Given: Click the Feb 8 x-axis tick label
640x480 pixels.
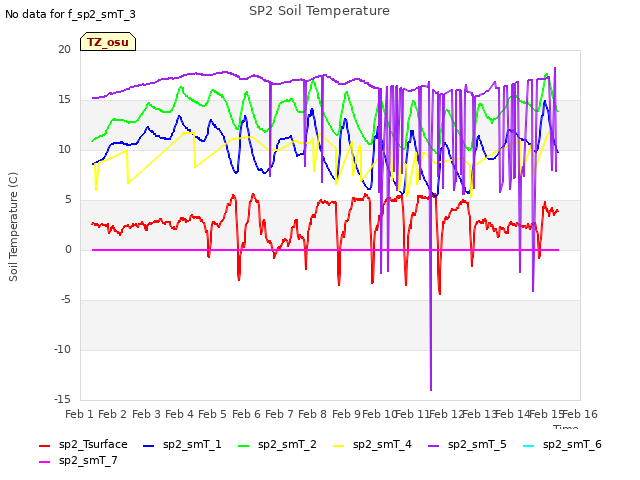Looking at the screenshot, I should pos(312,414).
